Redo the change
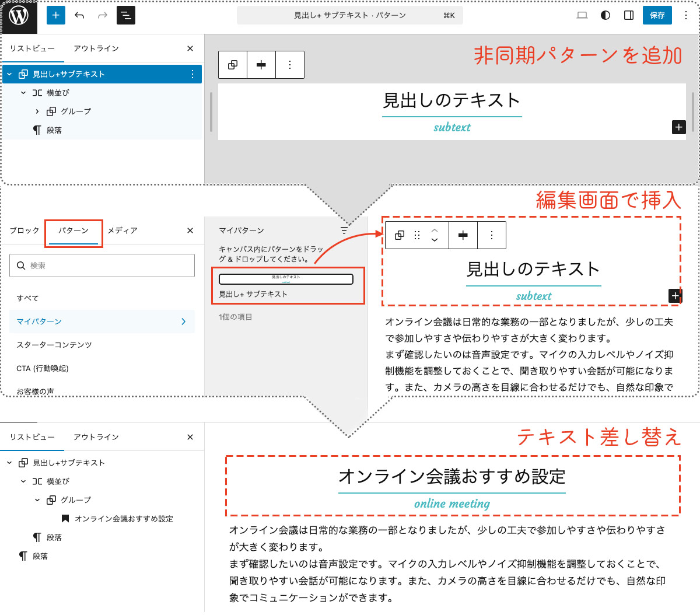The height and width of the screenshot is (615, 700). [x=103, y=15]
